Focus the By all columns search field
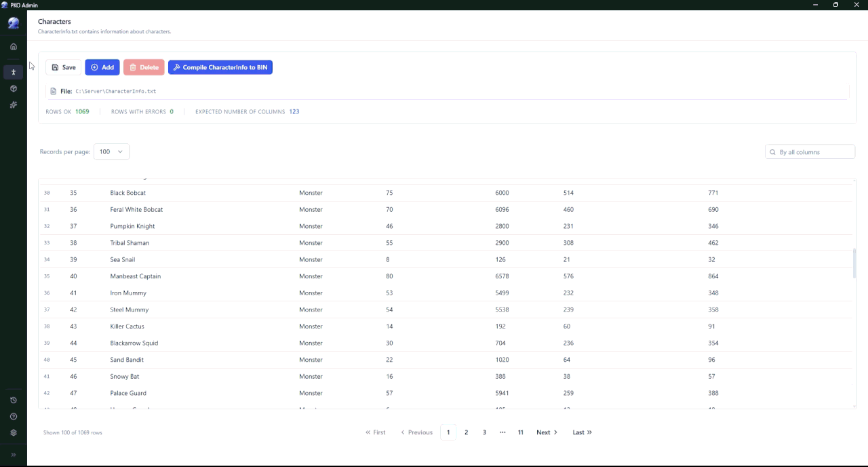 tap(810, 152)
